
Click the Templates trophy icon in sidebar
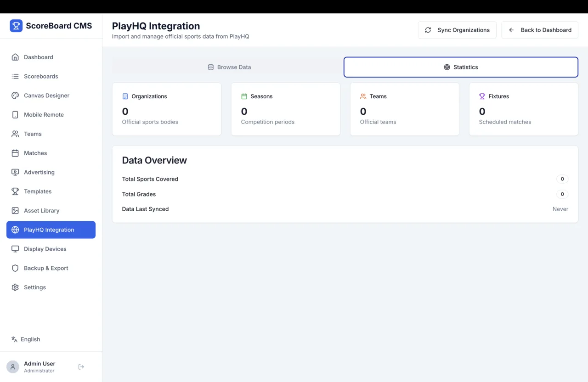pos(14,191)
